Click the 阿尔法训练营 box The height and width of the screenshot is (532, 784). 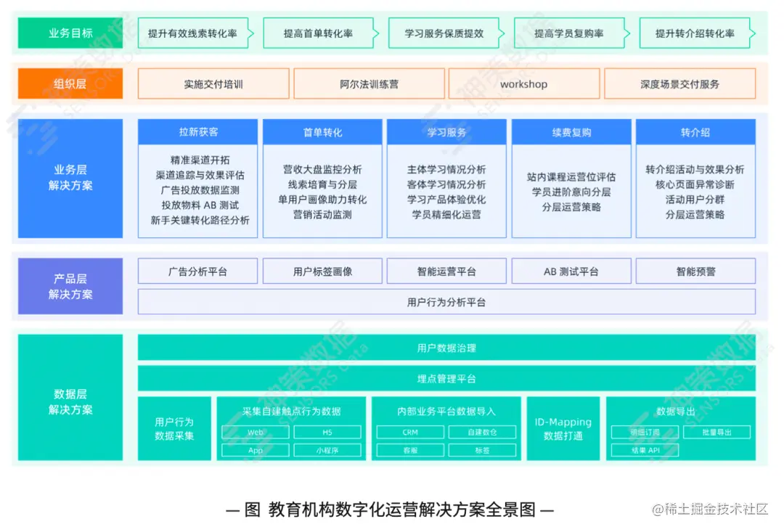[x=369, y=83]
